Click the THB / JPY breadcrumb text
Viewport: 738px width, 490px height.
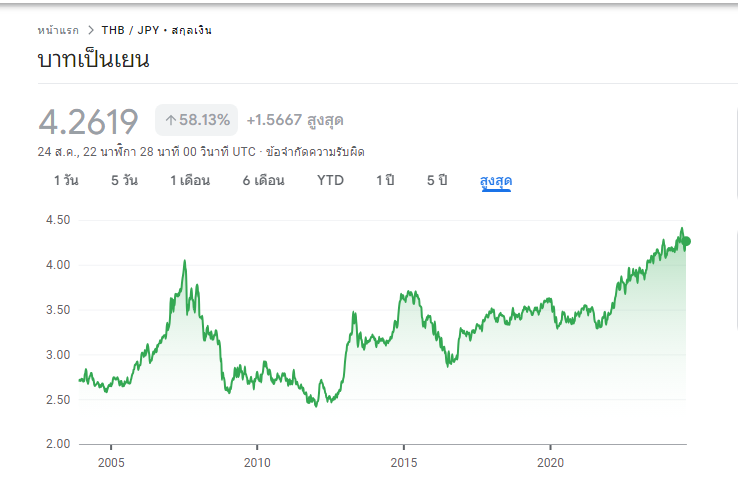(x=129, y=30)
